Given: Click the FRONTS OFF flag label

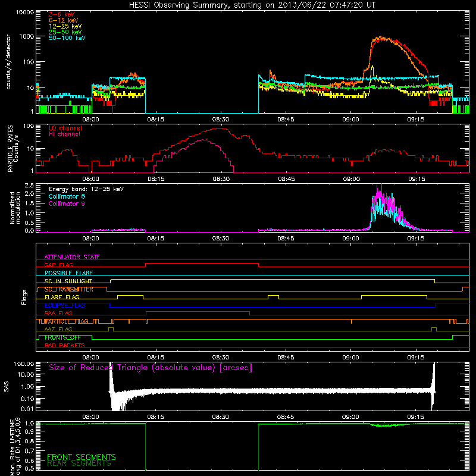Looking at the screenshot, I should [x=62, y=337].
